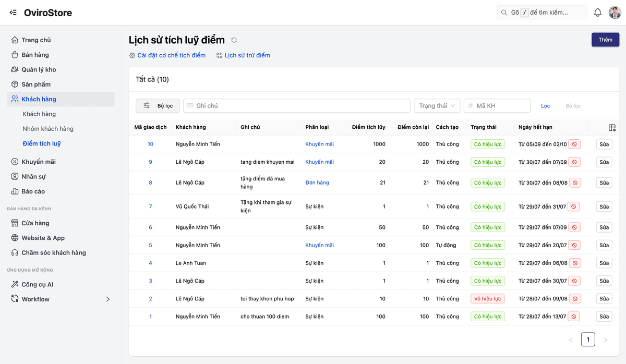Disable transaction 10 with the red icon
Viewport: 626px width, 364px height.
(x=574, y=144)
